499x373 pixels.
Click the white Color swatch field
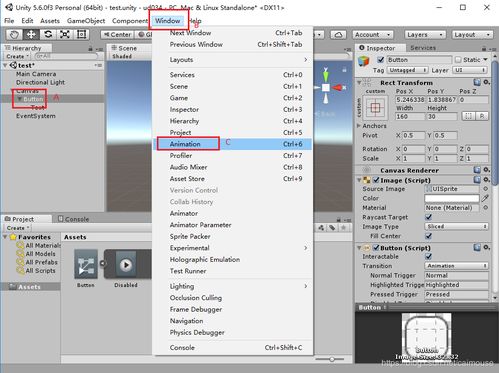pyautogui.click(x=452, y=198)
